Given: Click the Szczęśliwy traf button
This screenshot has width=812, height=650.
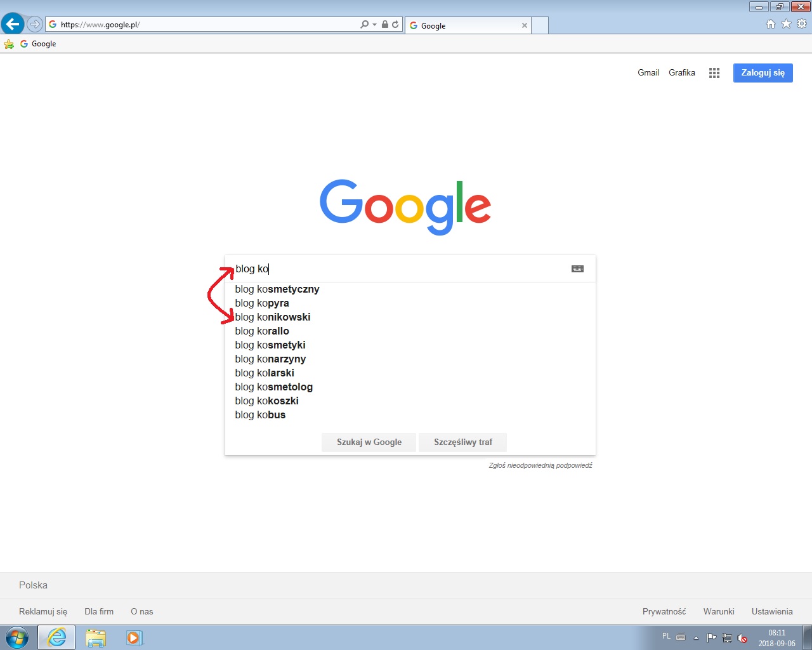Looking at the screenshot, I should pyautogui.click(x=463, y=442).
